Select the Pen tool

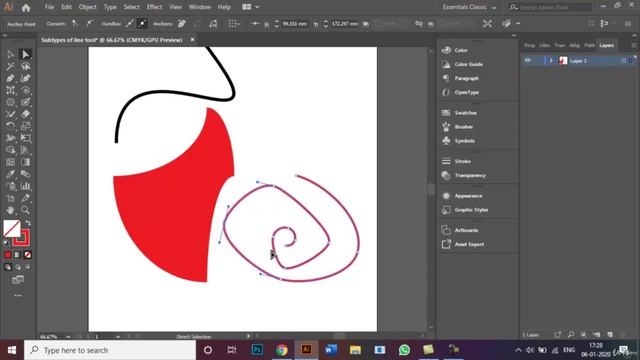pyautogui.click(x=11, y=78)
